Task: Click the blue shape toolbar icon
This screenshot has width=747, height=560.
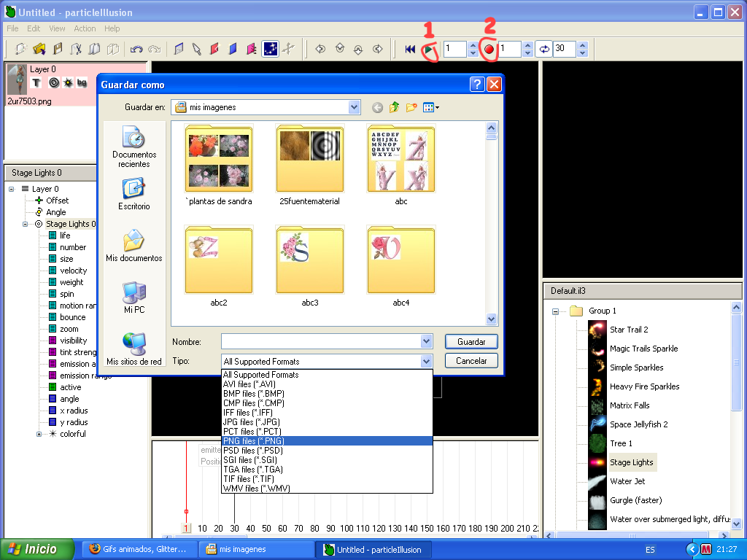Action: click(x=233, y=49)
